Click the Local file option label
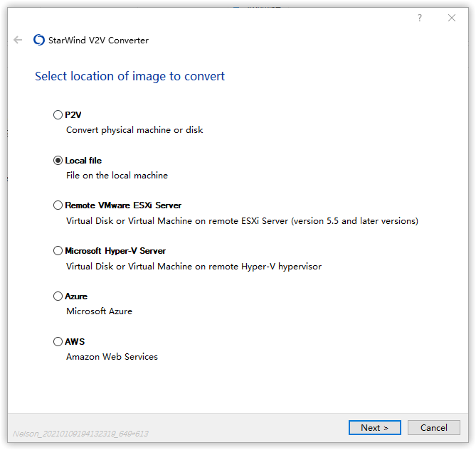The width and height of the screenshot is (476, 450). pyautogui.click(x=83, y=160)
